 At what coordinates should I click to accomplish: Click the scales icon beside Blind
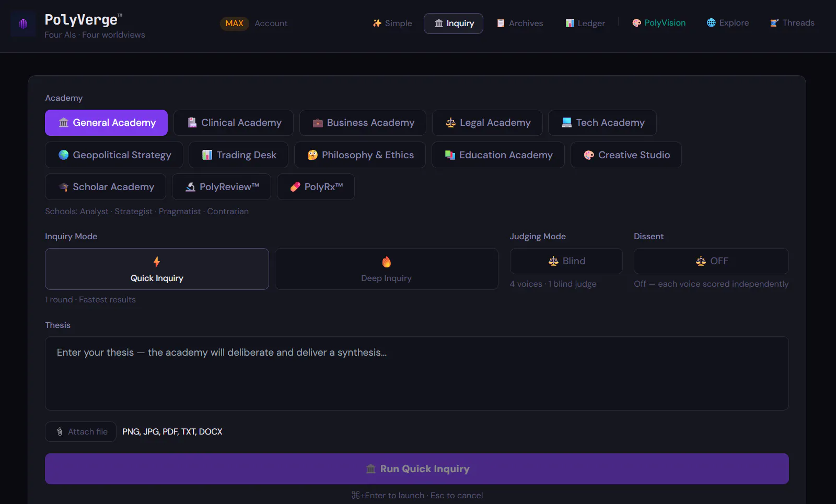[553, 261]
